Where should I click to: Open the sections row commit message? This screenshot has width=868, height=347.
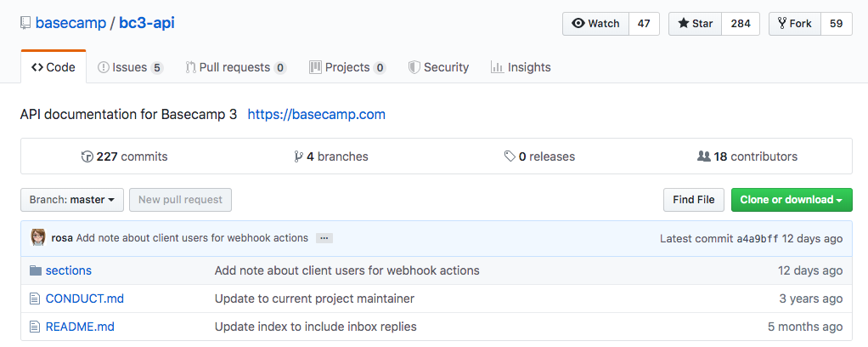347,271
